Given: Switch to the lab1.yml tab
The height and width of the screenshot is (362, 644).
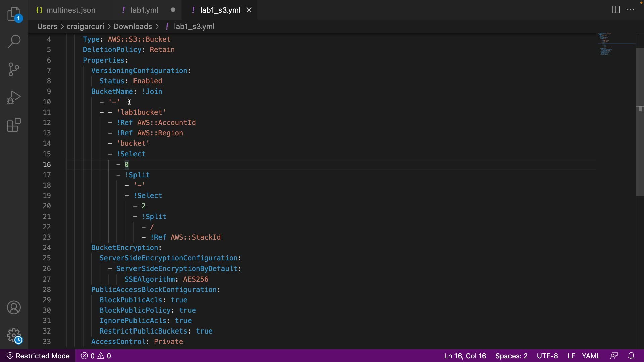Looking at the screenshot, I should coord(144,10).
